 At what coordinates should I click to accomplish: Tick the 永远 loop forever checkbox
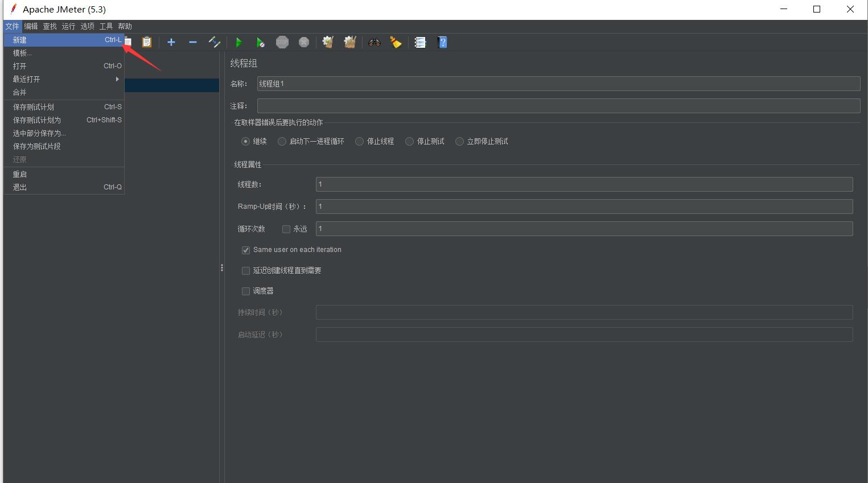(x=286, y=229)
